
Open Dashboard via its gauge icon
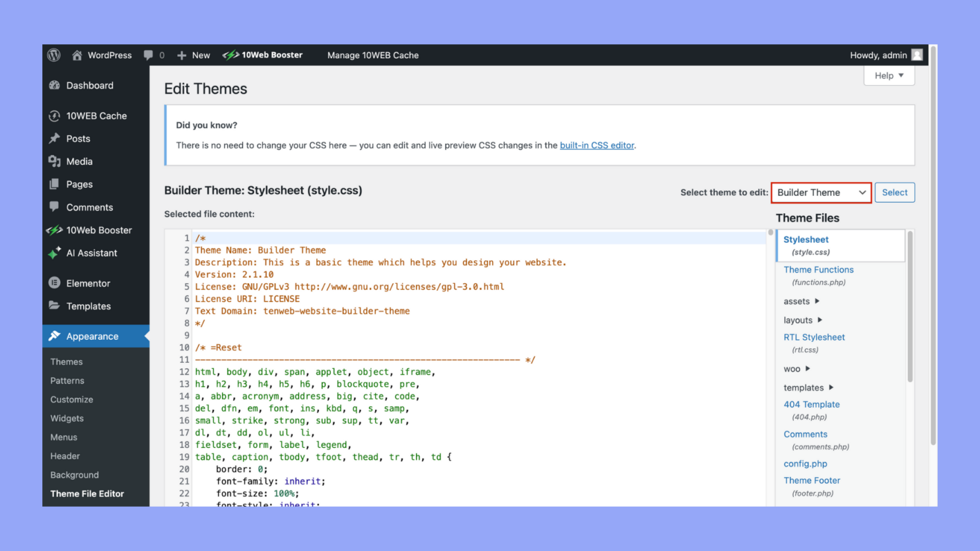coord(55,86)
